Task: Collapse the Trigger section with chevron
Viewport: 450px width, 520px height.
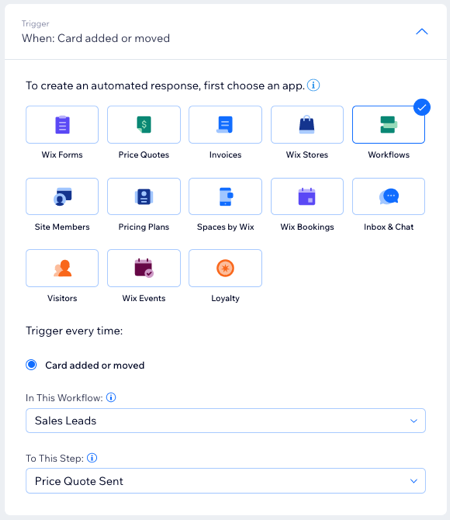Action: pyautogui.click(x=422, y=32)
